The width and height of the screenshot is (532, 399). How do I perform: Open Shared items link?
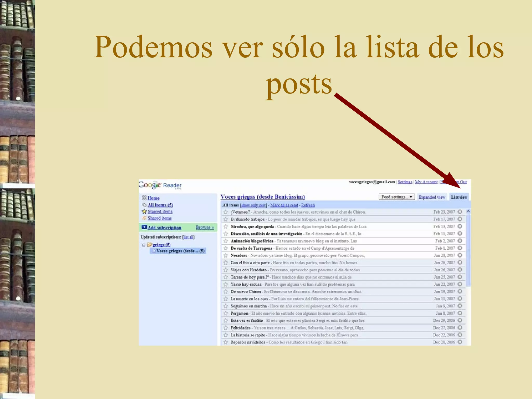[160, 218]
